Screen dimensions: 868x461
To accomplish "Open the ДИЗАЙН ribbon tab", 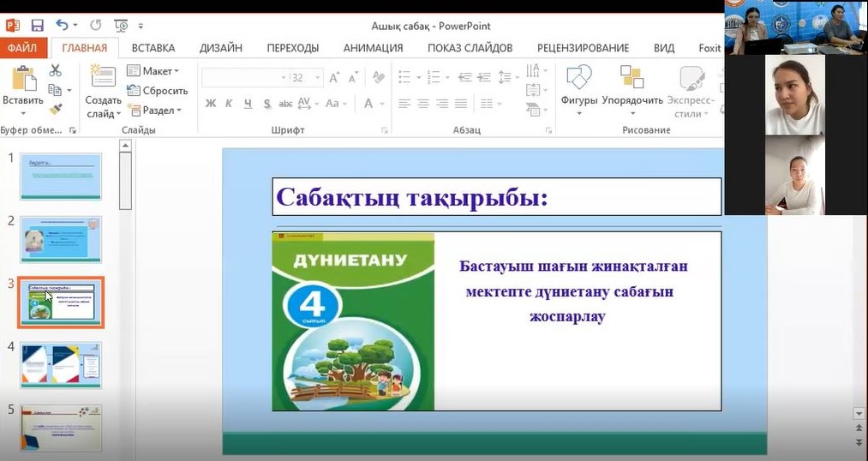I will click(x=221, y=48).
